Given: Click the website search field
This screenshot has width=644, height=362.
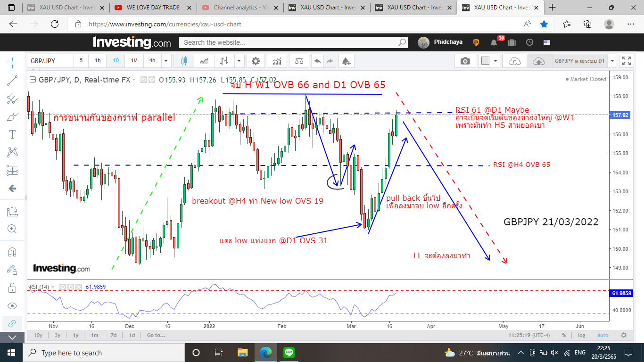Looking at the screenshot, I should tap(293, 42).
